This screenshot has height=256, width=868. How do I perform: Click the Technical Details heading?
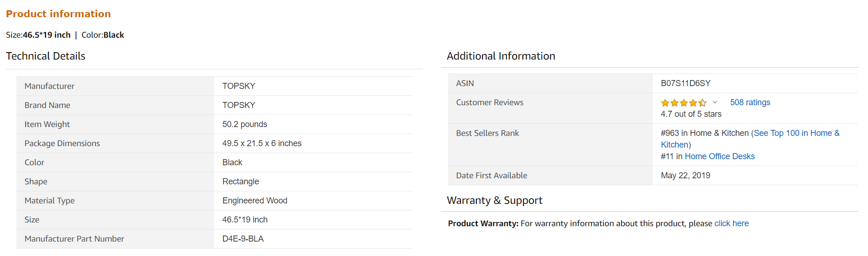(x=46, y=56)
